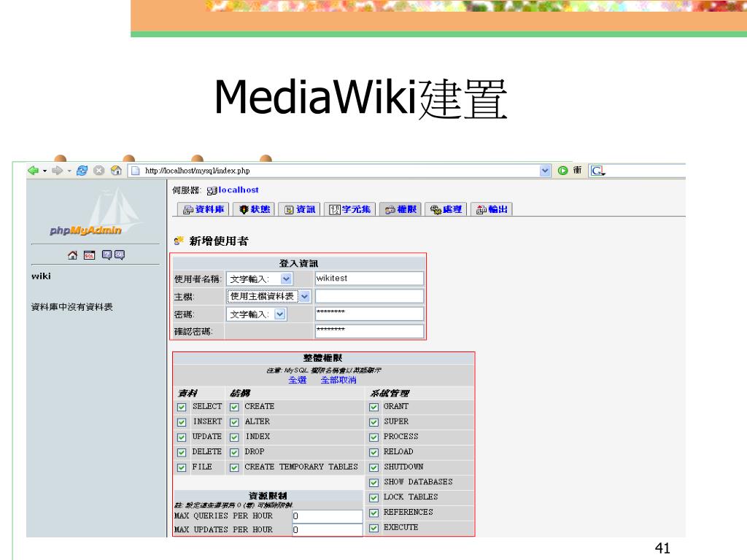
Task: Click the Google search engine icon
Action: click(x=597, y=171)
